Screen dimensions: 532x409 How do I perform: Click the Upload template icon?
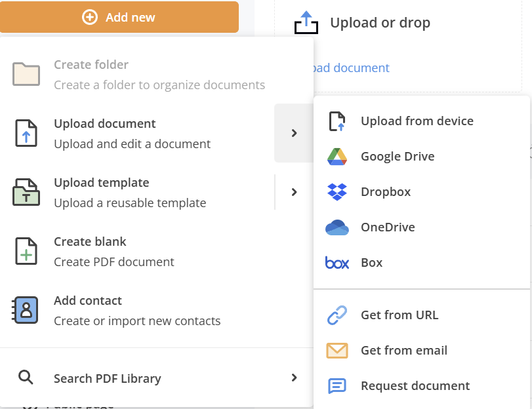(x=26, y=192)
